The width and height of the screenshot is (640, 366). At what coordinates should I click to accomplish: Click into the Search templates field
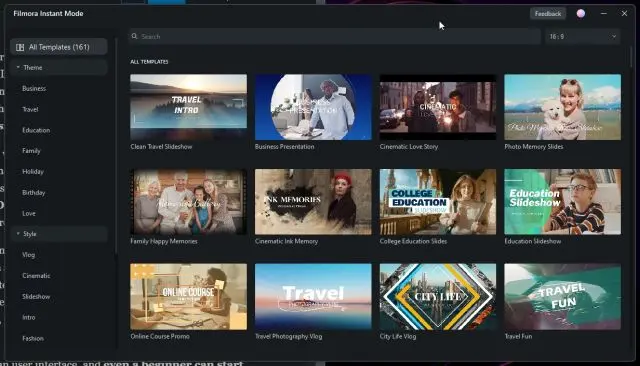335,36
